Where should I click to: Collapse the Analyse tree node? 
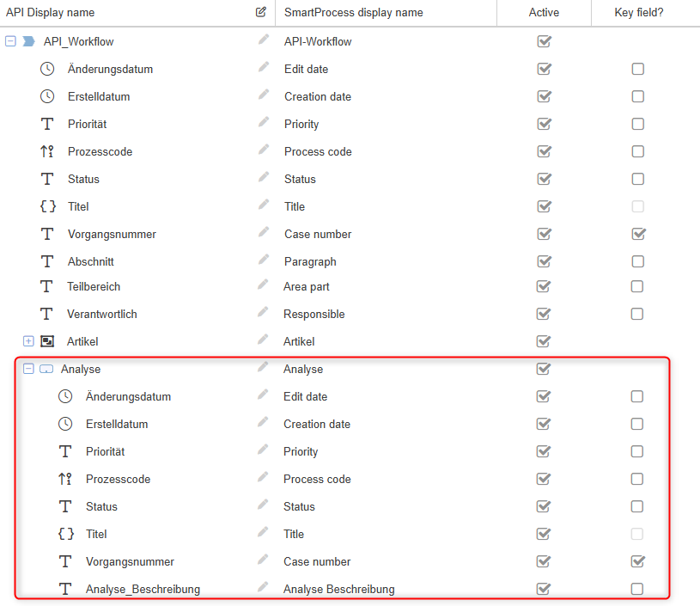coord(28,369)
